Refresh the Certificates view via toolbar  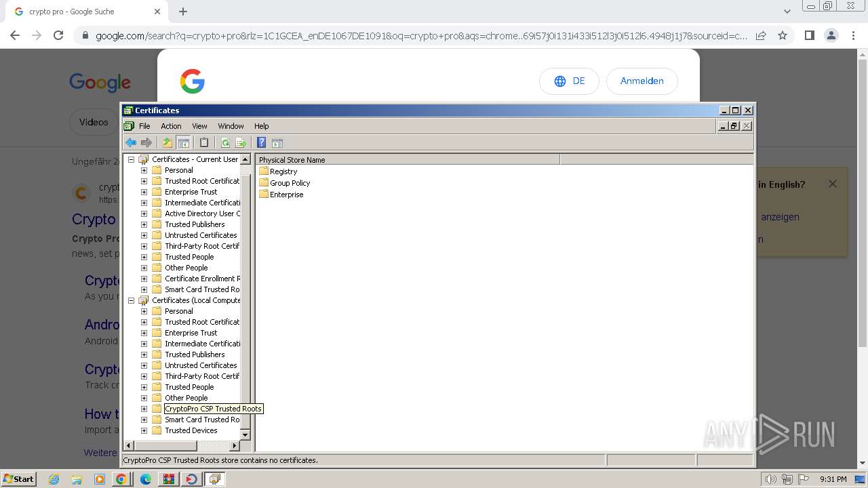(225, 142)
